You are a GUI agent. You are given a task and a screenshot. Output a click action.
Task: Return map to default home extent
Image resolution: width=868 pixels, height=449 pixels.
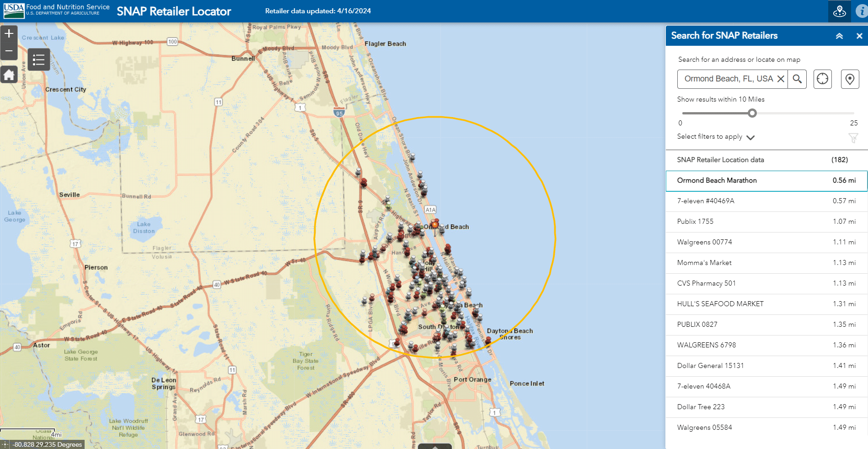pos(9,75)
